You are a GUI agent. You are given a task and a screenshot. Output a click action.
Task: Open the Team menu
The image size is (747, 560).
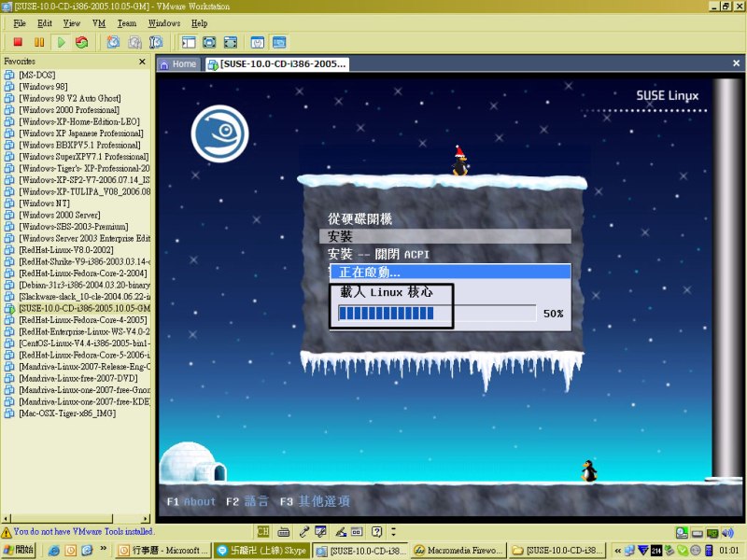point(127,22)
